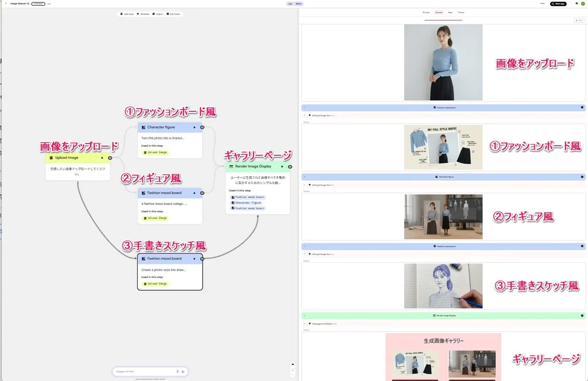Toggle the output port on Upload Image node
The width and height of the screenshot is (588, 381).
(110, 158)
